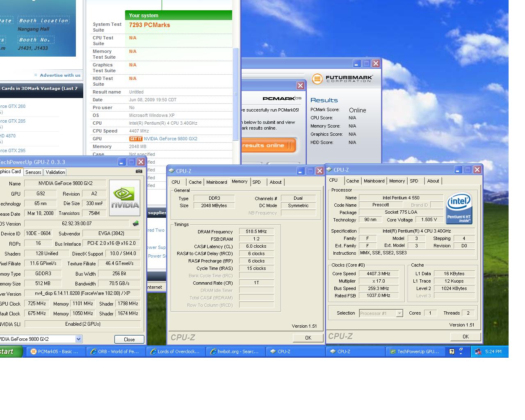The width and height of the screenshot is (525, 420).
Task: Open About tab in processor CPU-Z window
Action: click(x=433, y=181)
